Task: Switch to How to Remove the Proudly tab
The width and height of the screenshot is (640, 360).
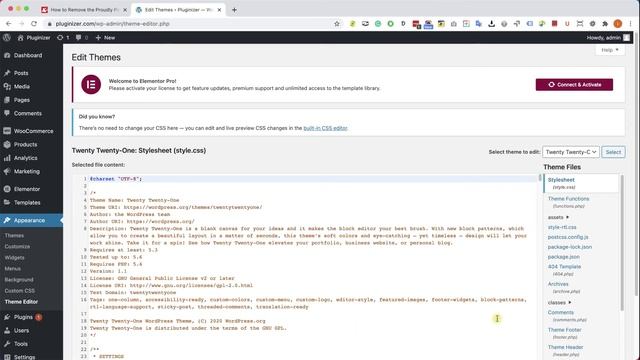Action: pos(84,9)
